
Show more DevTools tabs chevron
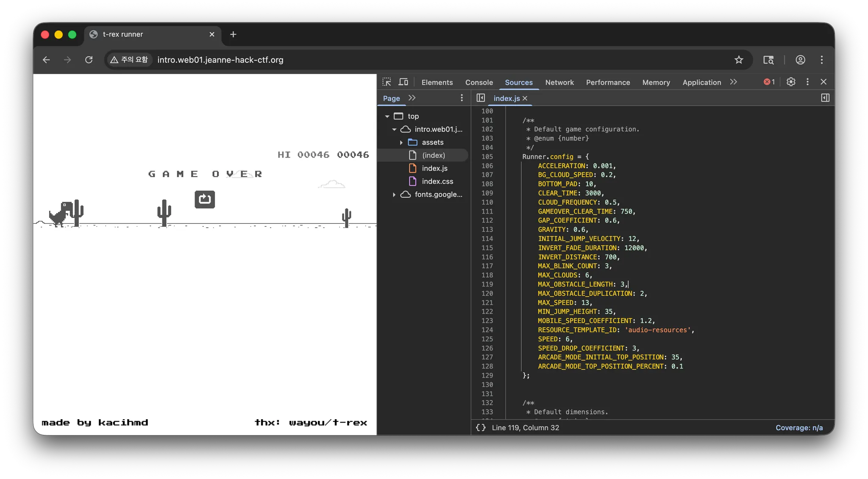point(734,82)
